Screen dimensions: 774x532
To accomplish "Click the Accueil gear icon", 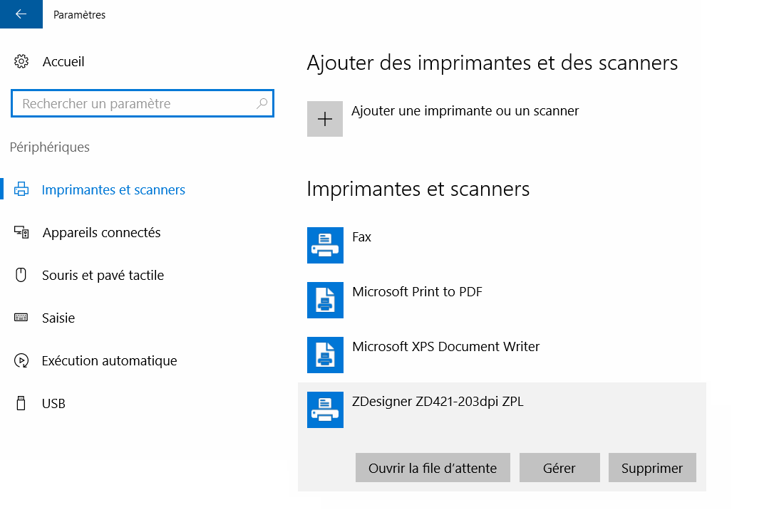I will click(x=21, y=62).
